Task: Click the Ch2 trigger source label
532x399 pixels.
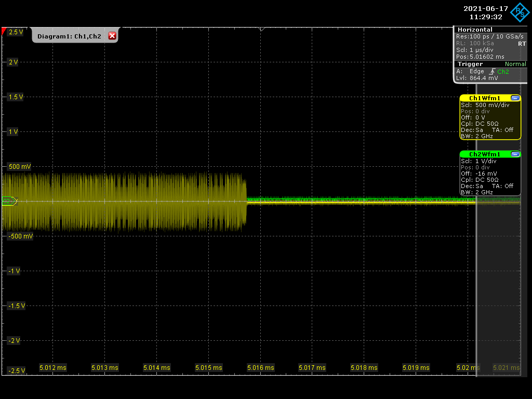Action: point(503,71)
